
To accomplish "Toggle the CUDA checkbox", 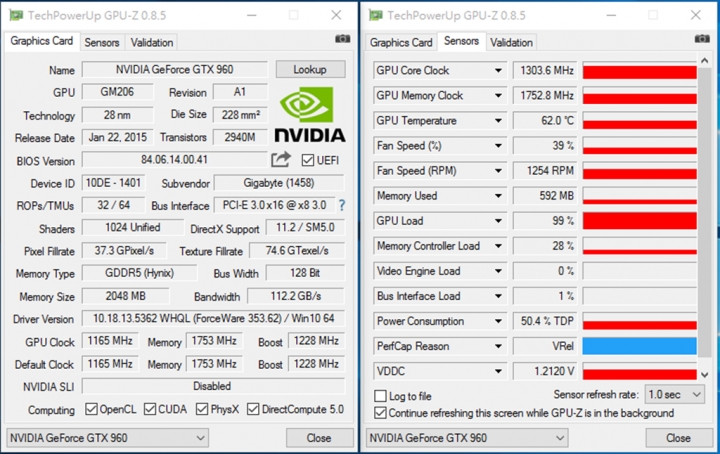I will point(150,409).
